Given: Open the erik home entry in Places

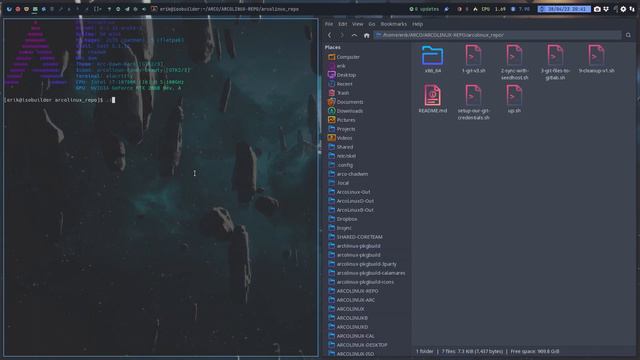Looking at the screenshot, I should [x=337, y=66].
